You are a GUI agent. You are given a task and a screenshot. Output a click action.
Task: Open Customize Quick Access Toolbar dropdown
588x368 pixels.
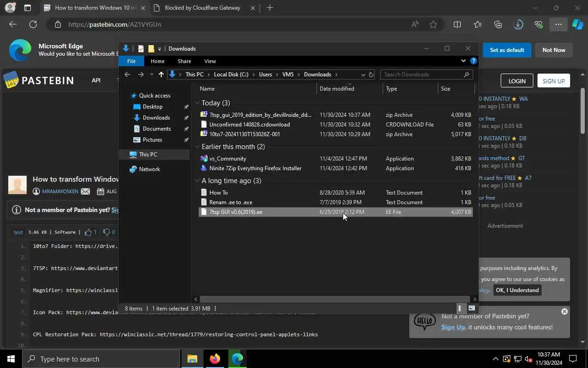(x=159, y=49)
